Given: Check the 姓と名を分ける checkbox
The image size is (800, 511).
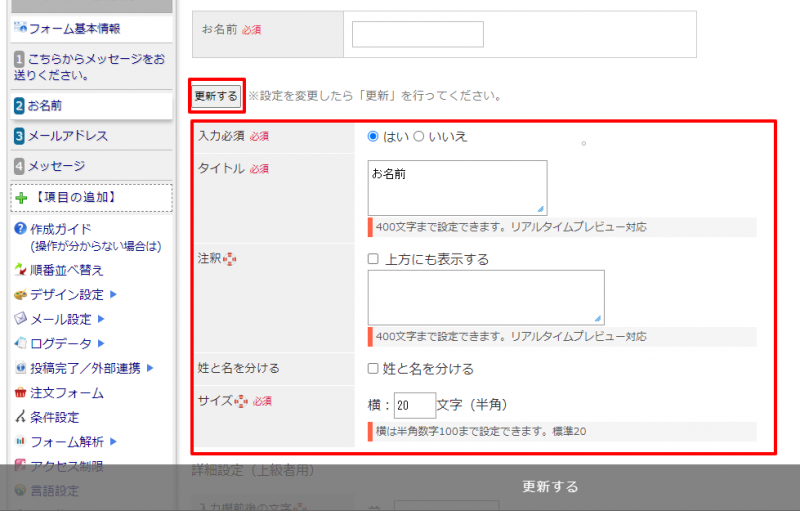Looking at the screenshot, I should (373, 369).
